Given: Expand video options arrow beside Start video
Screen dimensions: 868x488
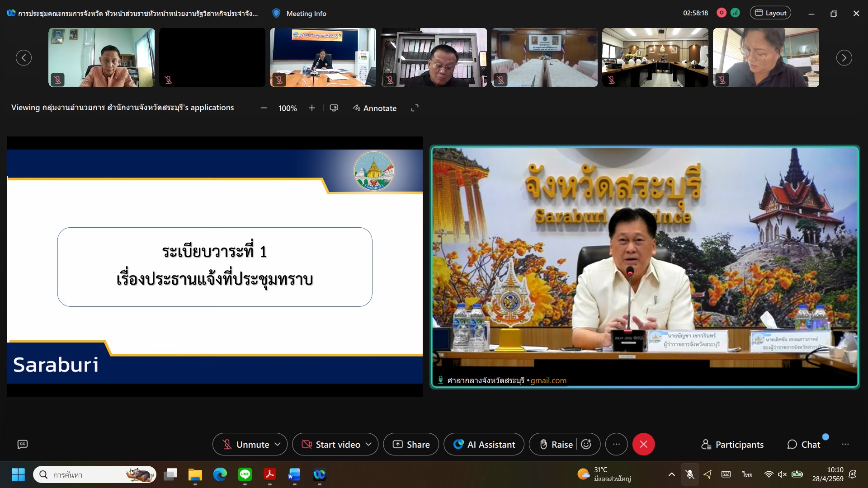Looking at the screenshot, I should pyautogui.click(x=368, y=445).
